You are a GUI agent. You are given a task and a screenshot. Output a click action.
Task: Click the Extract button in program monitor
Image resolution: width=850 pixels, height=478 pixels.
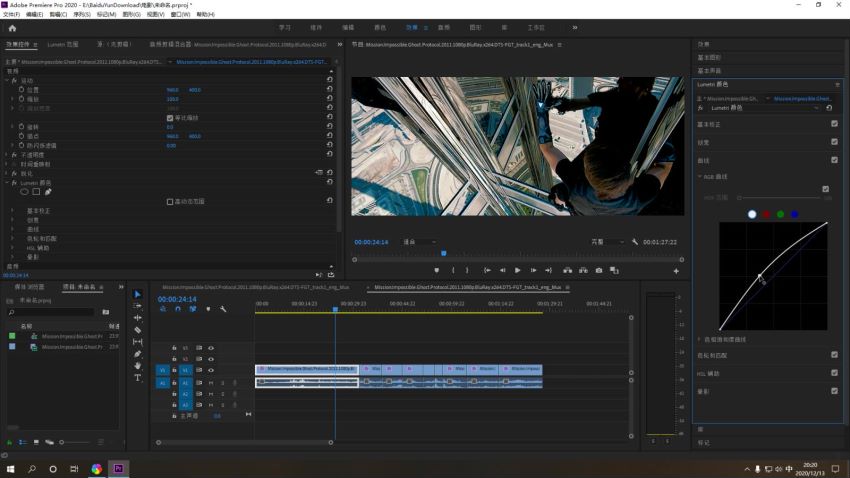tap(583, 270)
